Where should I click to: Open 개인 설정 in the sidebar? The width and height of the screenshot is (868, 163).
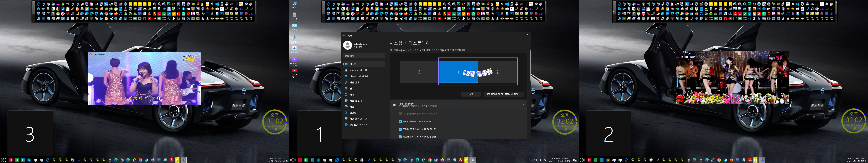click(364, 82)
